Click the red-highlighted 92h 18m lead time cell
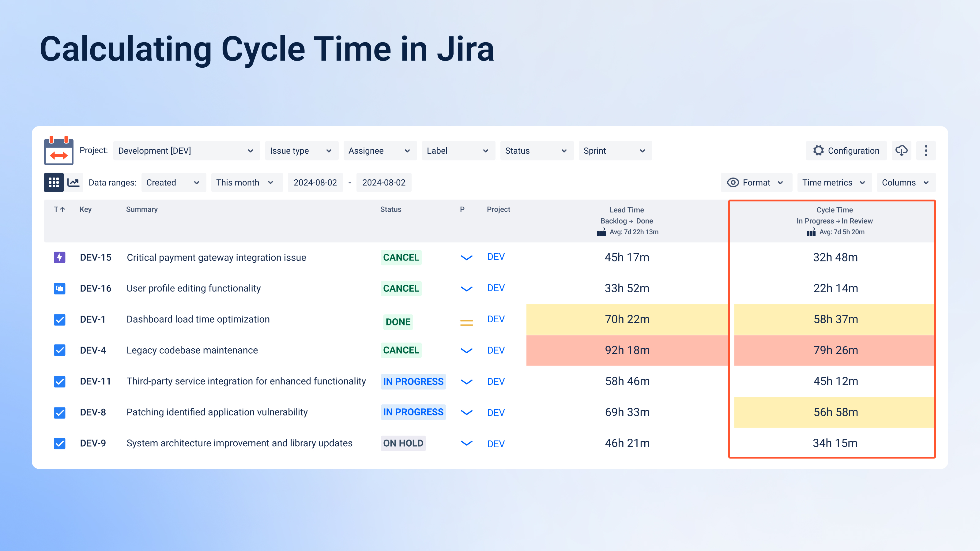This screenshot has width=980, height=551. (x=627, y=350)
